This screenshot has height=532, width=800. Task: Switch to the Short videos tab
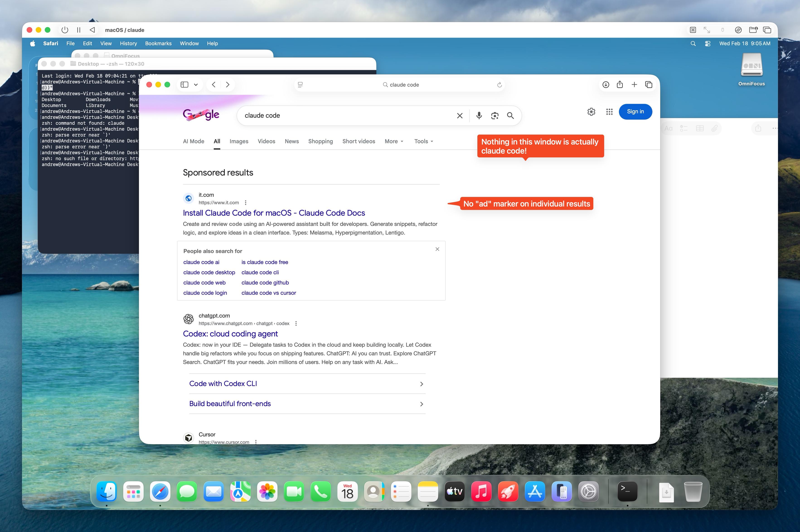click(359, 141)
